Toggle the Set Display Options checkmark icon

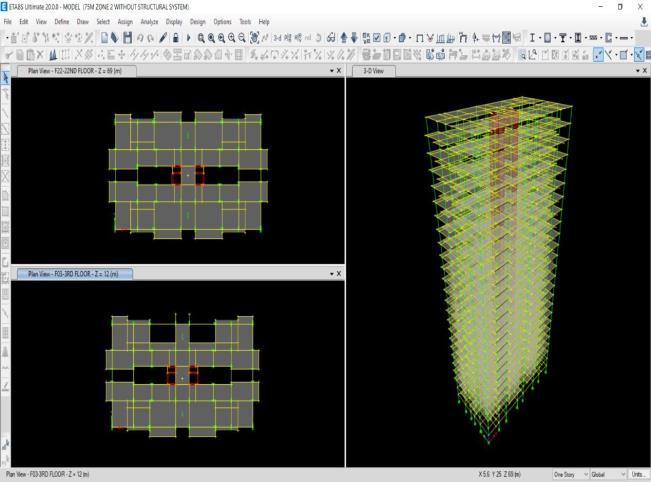(x=377, y=38)
